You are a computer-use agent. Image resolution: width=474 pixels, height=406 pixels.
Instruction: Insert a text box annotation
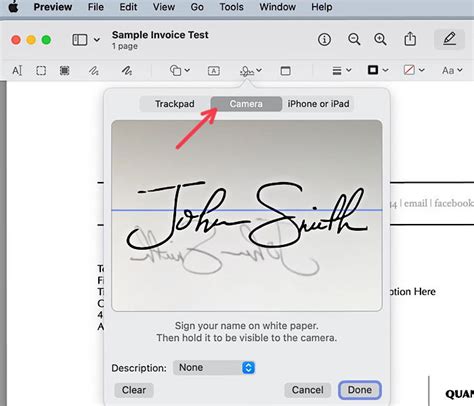coord(214,71)
